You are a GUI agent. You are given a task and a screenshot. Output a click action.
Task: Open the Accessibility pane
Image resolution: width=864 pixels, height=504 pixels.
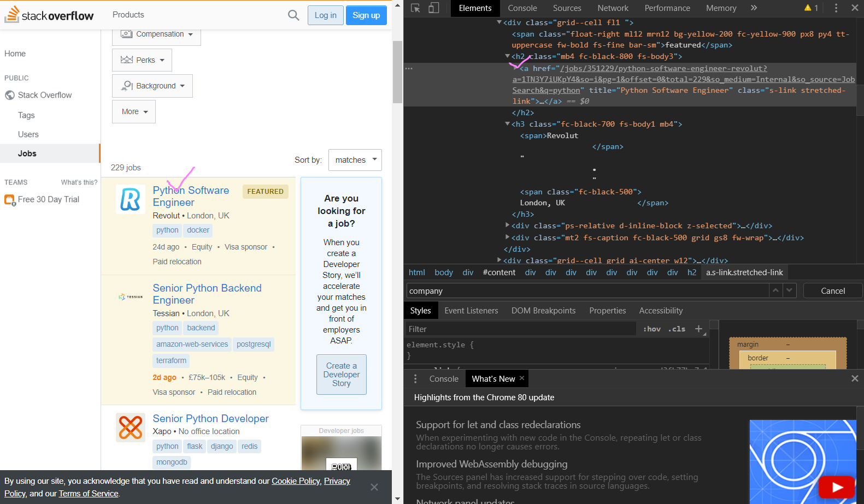pyautogui.click(x=661, y=310)
